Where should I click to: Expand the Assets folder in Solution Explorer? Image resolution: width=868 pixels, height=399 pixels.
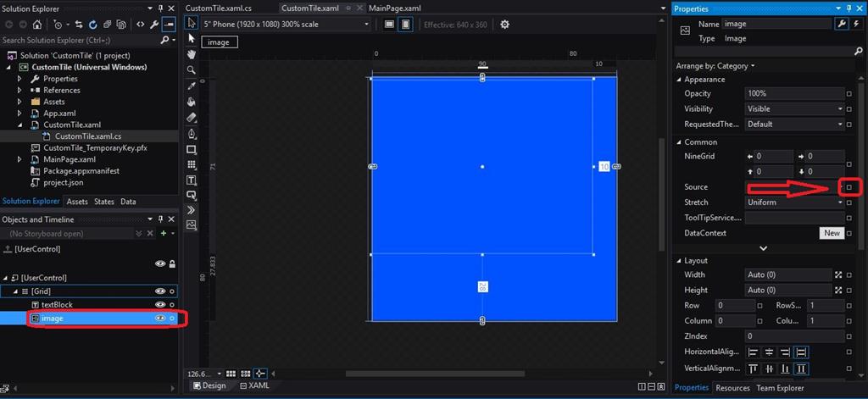20,102
